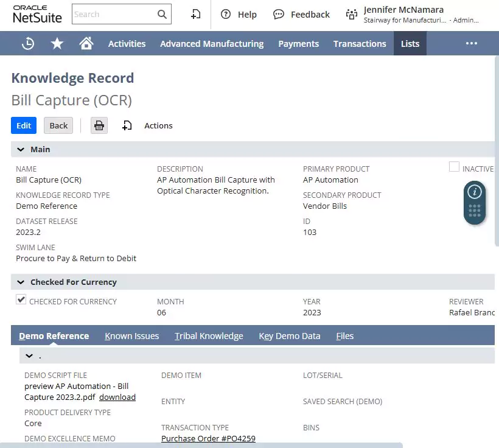
Task: Click the Feedback speech bubble icon
Action: pyautogui.click(x=279, y=15)
